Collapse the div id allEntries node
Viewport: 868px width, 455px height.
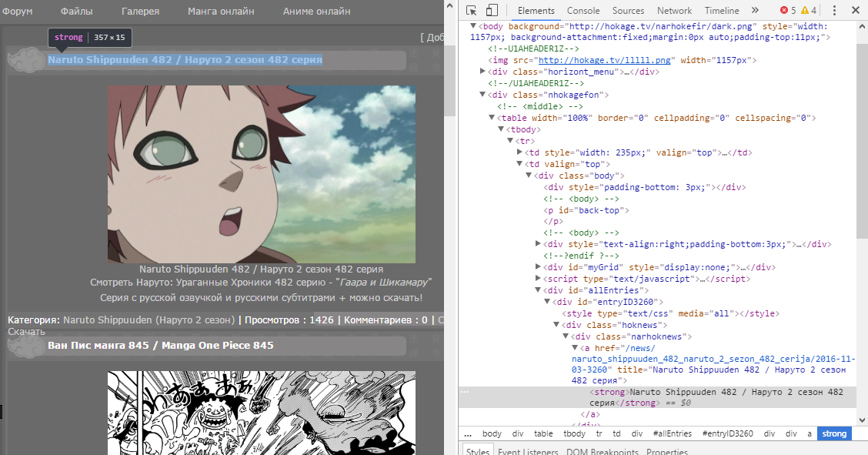538,290
